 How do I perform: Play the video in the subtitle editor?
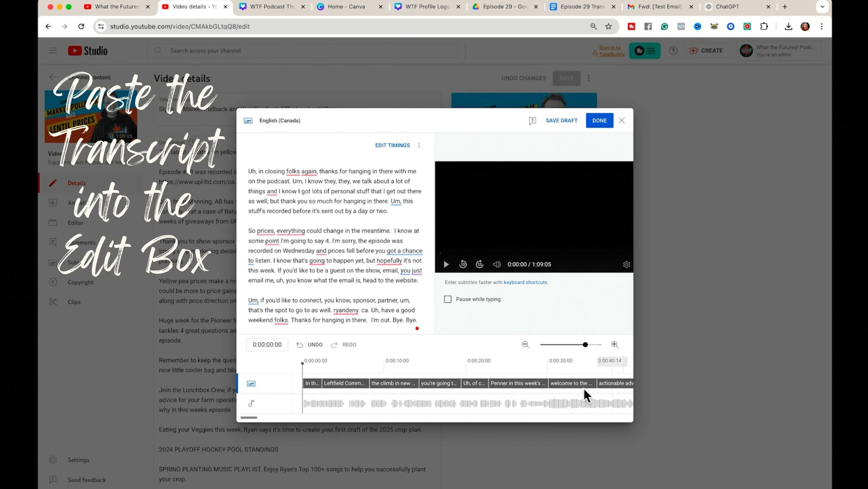[x=446, y=264]
